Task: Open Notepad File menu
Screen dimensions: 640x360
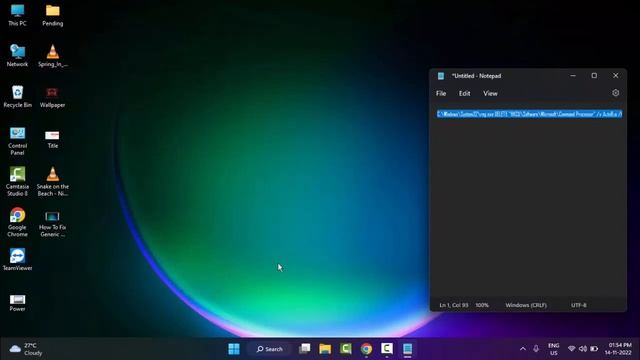Action: (441, 93)
